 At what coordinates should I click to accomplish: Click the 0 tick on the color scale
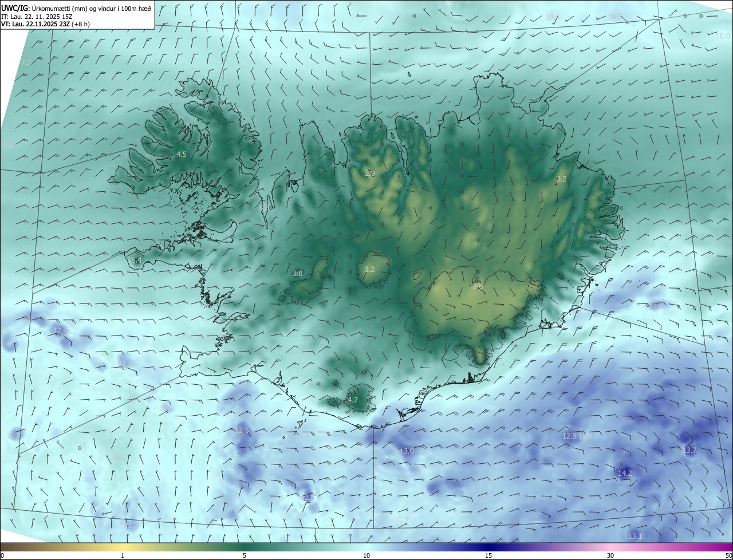click(2, 555)
